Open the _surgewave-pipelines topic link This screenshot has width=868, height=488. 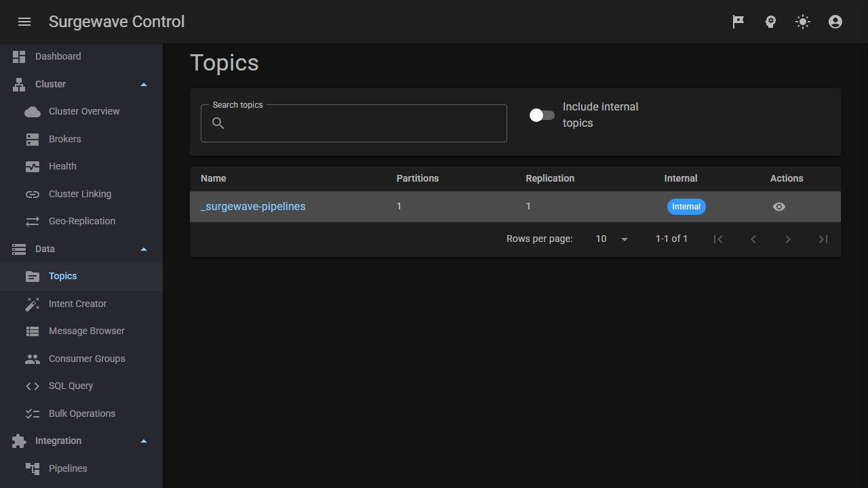click(253, 207)
